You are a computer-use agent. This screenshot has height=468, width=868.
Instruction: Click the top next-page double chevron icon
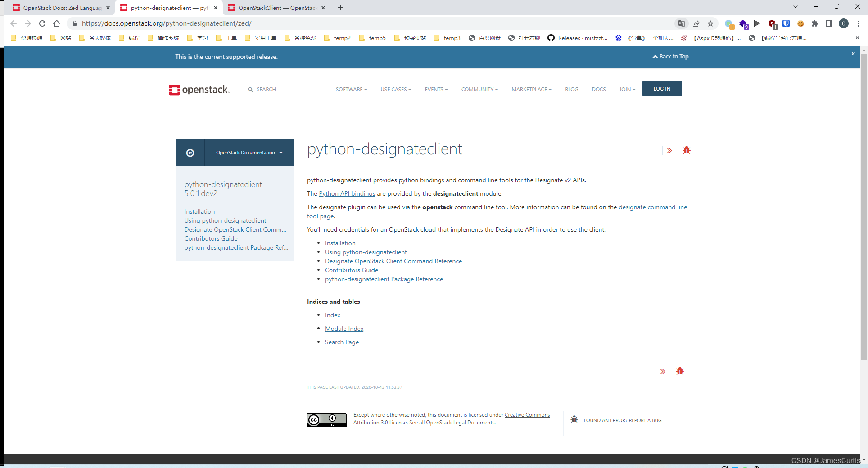tap(669, 151)
